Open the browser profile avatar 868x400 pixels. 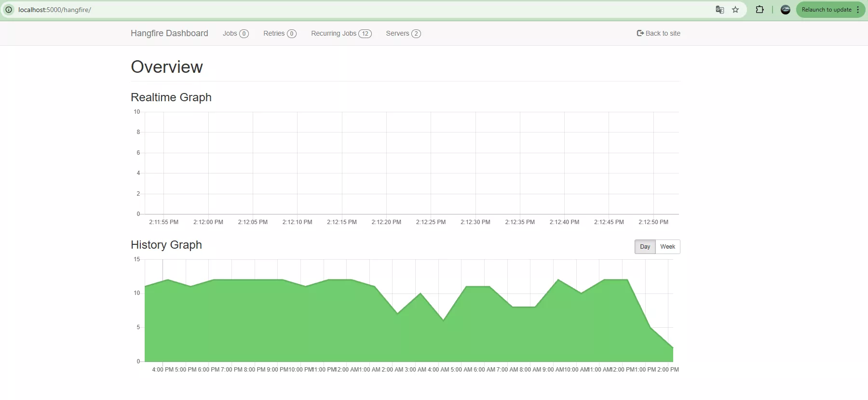point(785,10)
